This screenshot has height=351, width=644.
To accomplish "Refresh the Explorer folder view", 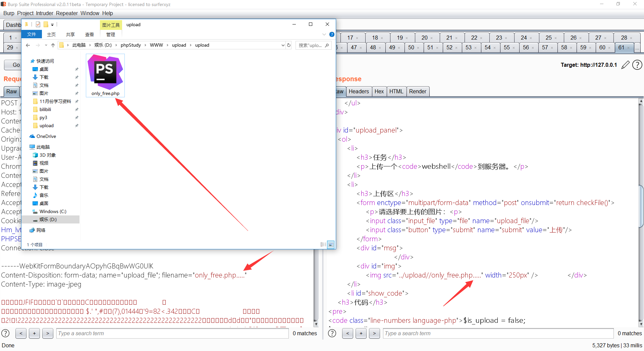I will click(289, 45).
